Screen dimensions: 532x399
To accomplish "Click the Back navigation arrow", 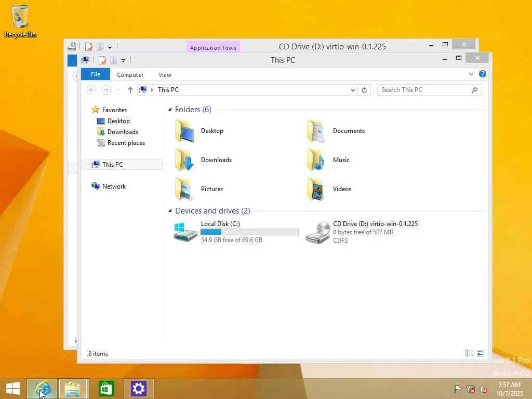I will [91, 90].
